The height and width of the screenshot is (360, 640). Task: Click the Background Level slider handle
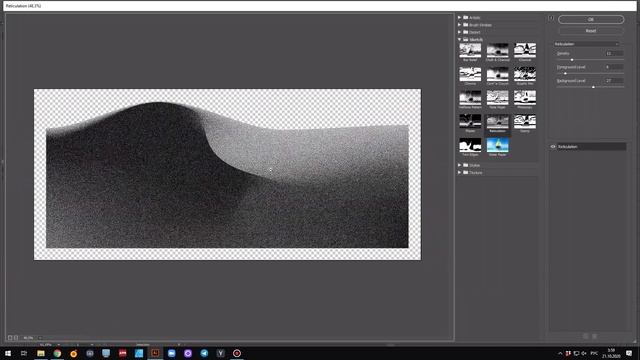coord(593,87)
